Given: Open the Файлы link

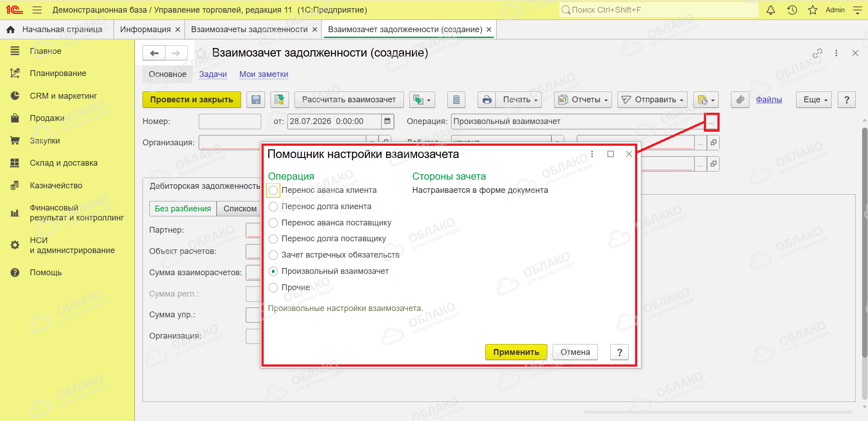Looking at the screenshot, I should coord(769,100).
